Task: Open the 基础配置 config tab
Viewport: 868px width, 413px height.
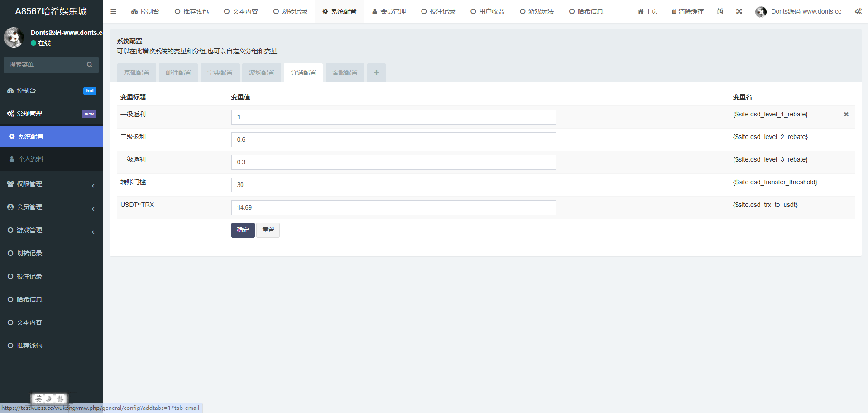Action: coord(137,72)
